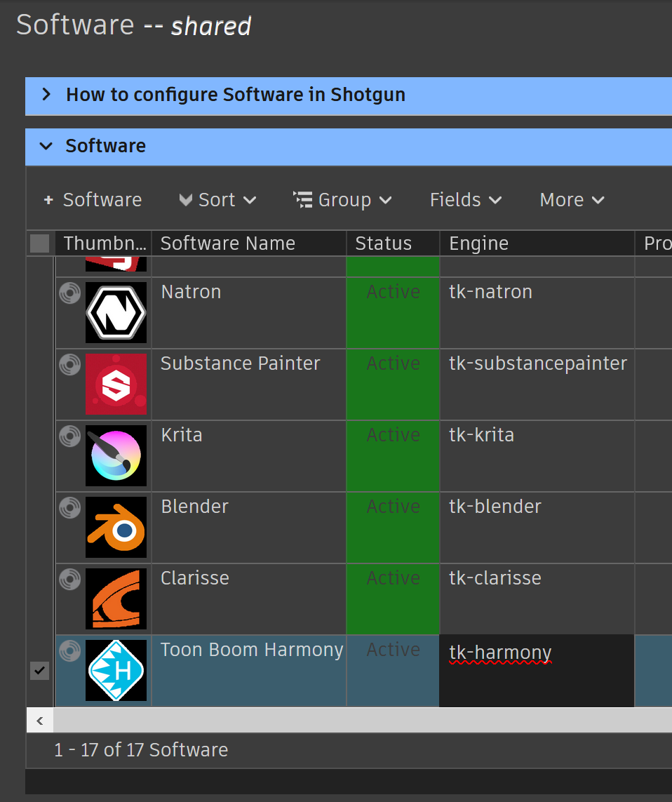Open the Krita thumbnail icon
The image size is (672, 802).
(116, 455)
